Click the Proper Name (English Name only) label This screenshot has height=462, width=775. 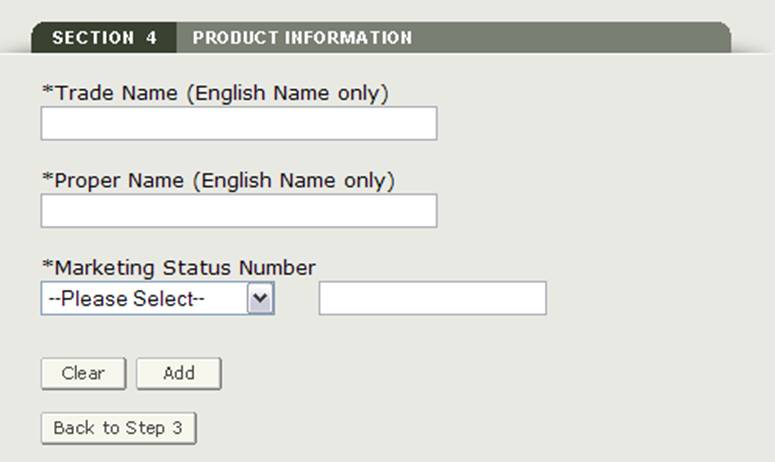point(224,181)
